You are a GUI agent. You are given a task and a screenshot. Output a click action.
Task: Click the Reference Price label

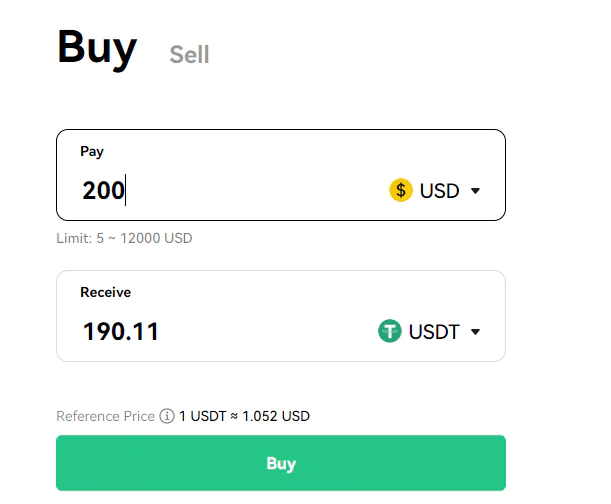click(106, 416)
